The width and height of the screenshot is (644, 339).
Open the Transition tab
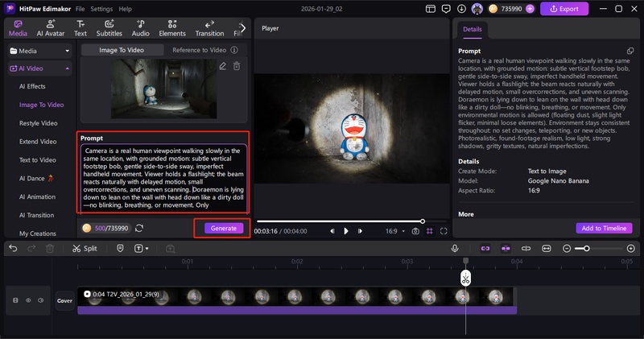pos(209,28)
